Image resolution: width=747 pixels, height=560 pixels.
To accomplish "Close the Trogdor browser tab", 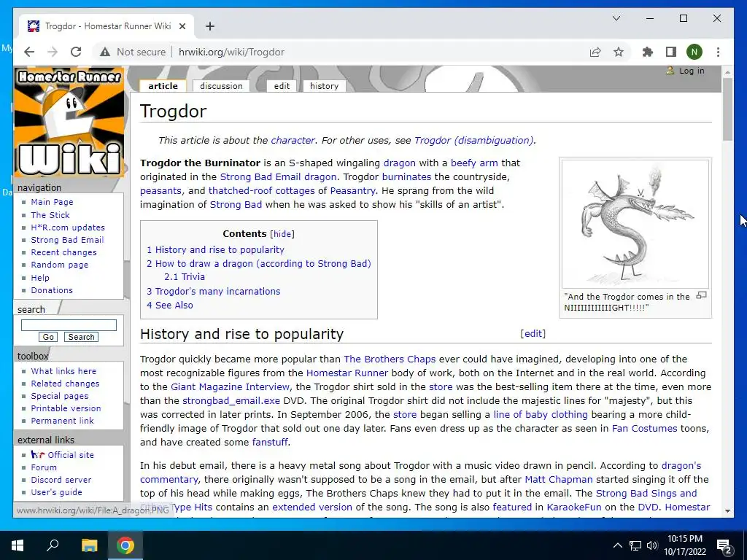I will pyautogui.click(x=182, y=26).
